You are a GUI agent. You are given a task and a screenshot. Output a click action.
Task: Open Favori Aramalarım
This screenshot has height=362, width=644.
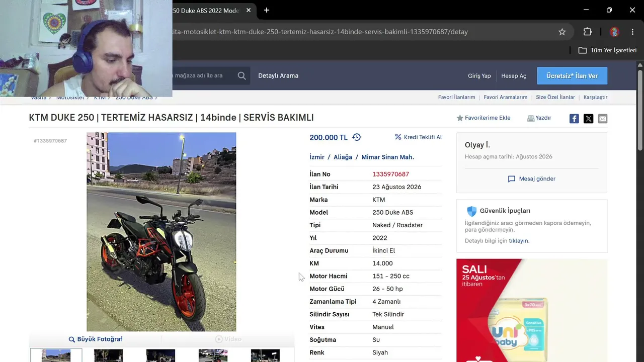[x=506, y=97]
